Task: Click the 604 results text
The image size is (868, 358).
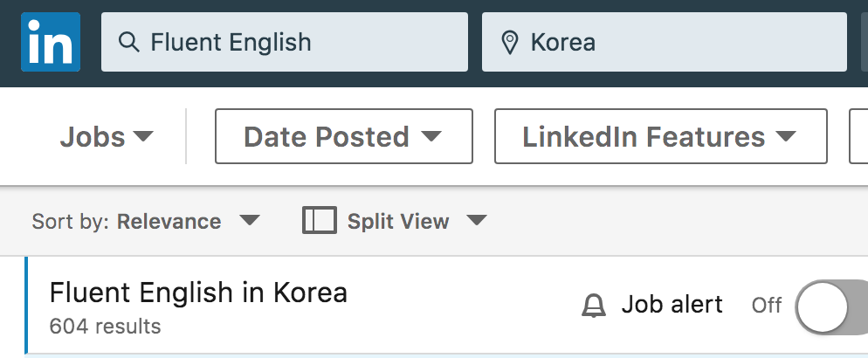Action: coord(105,327)
